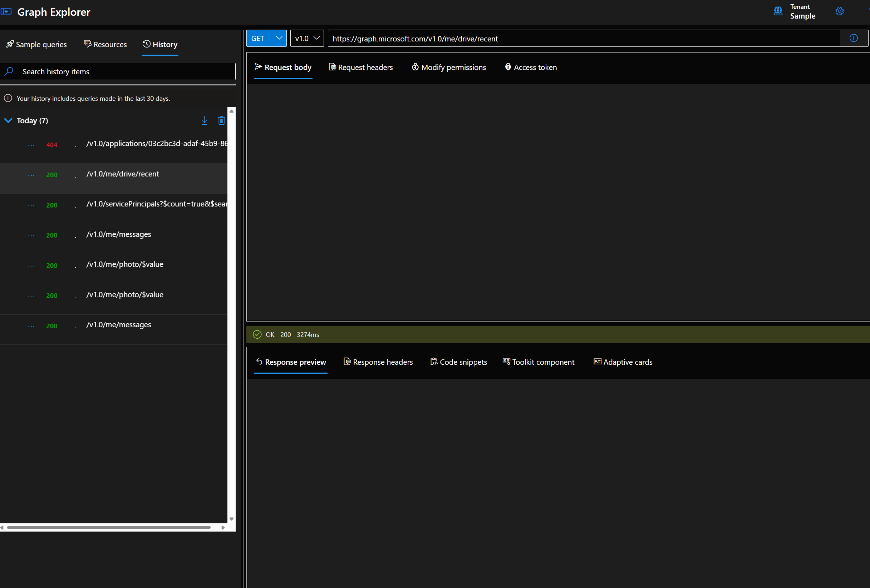
Task: Switch to the Access token tab
Action: coord(530,67)
